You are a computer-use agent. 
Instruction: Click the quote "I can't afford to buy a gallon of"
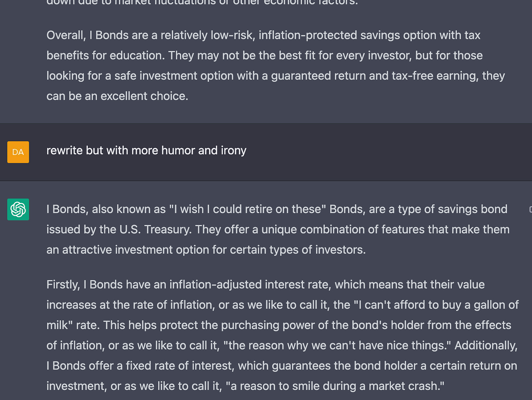[436, 305]
